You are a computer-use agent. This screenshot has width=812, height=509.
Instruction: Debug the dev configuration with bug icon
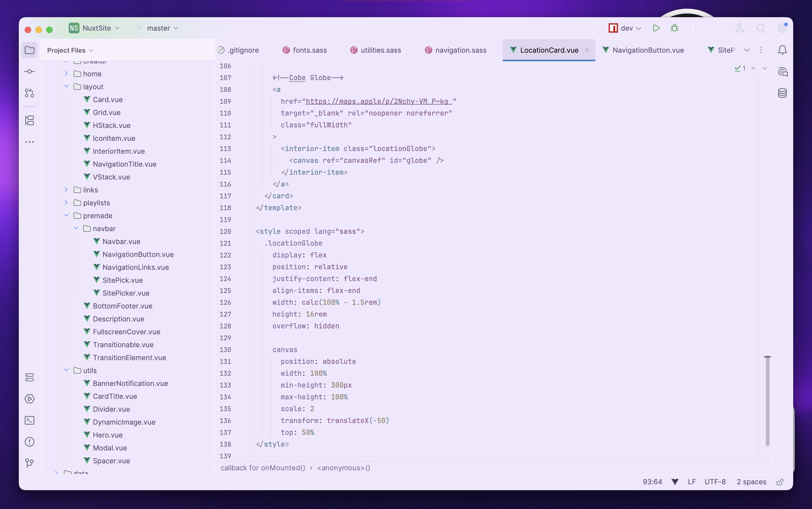[x=675, y=28]
